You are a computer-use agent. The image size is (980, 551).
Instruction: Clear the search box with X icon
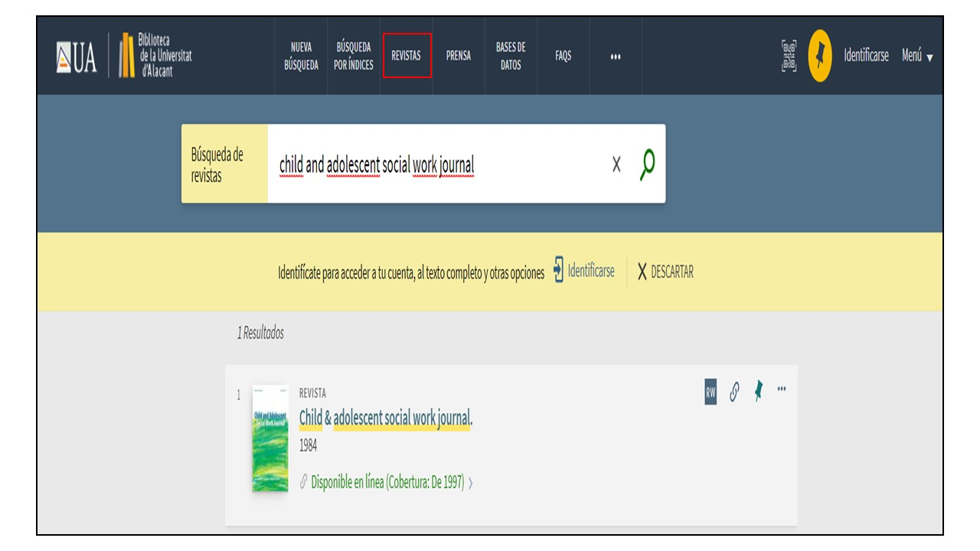(x=616, y=165)
